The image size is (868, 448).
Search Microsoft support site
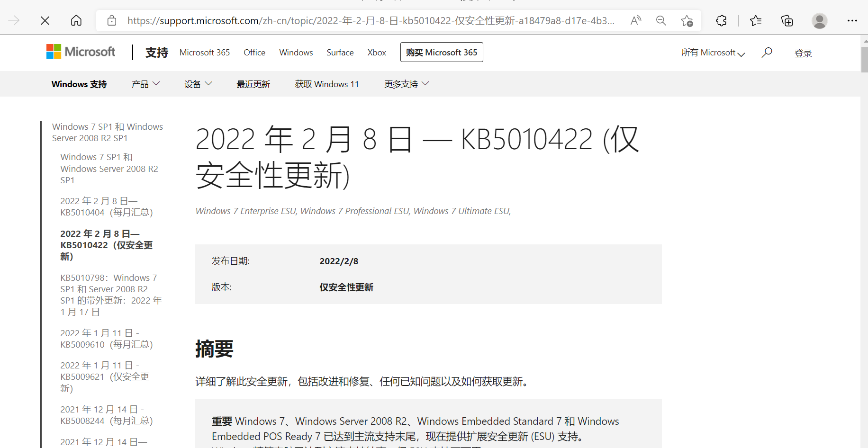pyautogui.click(x=767, y=53)
